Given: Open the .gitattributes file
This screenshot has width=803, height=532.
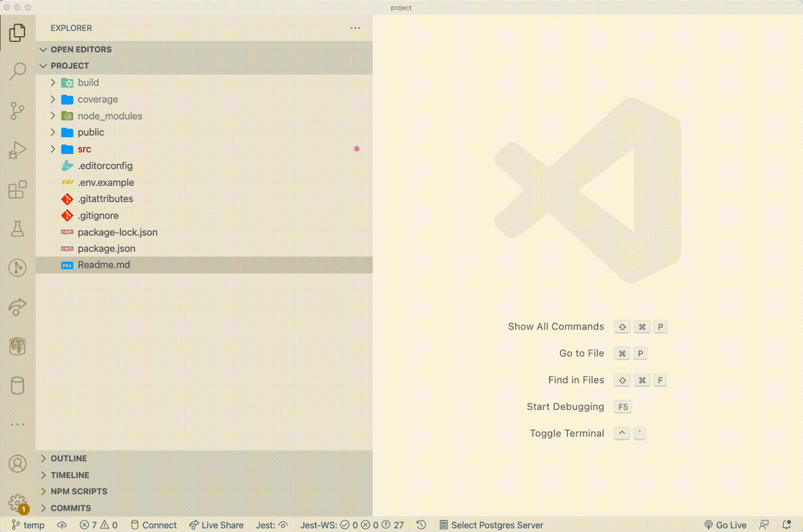Looking at the screenshot, I should (x=204, y=199).
